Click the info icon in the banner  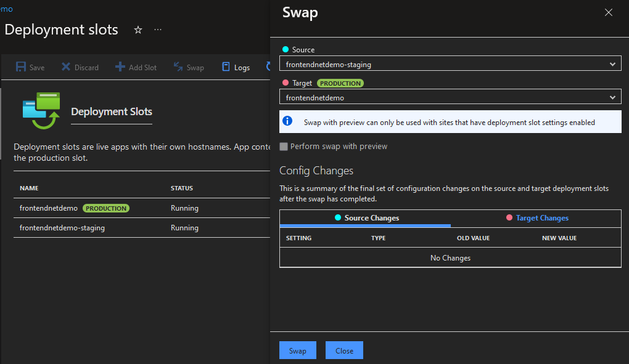tap(287, 121)
